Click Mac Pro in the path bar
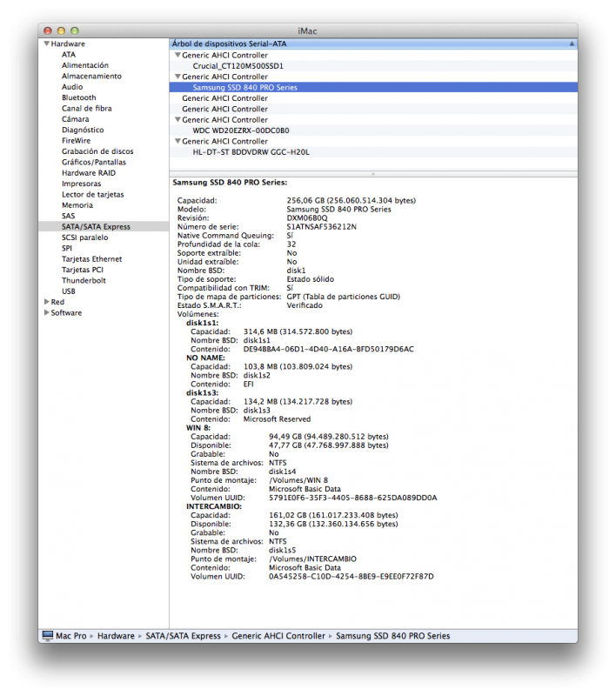The width and height of the screenshot is (616, 696). 71,636
